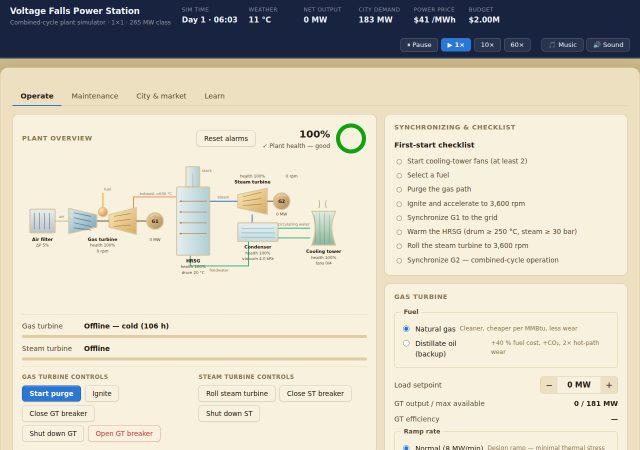Viewport: 640px width, 450px height.
Task: Open the Operate tab
Action: (37, 96)
